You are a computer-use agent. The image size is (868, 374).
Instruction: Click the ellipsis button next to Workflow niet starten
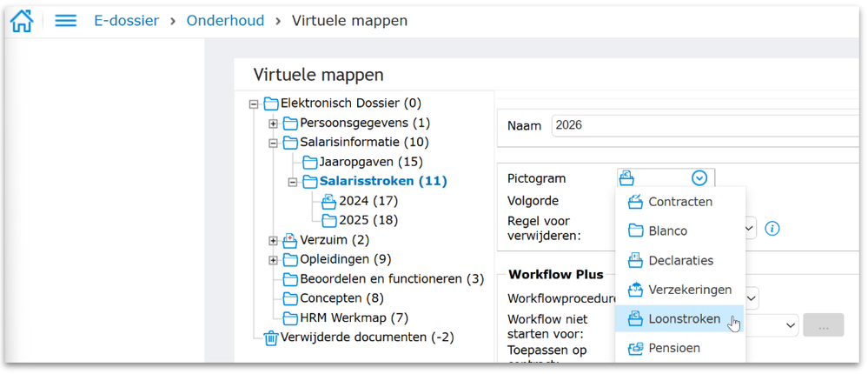(824, 325)
